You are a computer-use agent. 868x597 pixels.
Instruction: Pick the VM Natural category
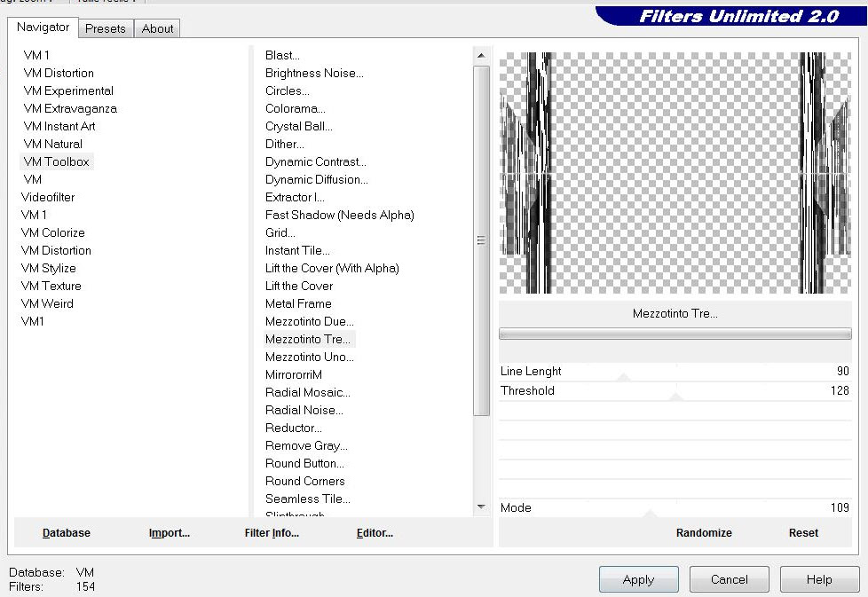(x=52, y=144)
